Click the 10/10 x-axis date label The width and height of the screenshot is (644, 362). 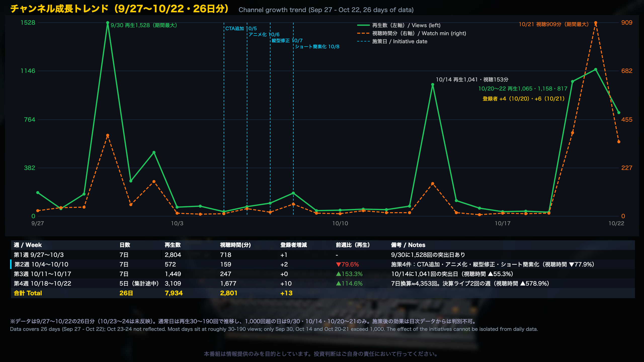(x=340, y=223)
